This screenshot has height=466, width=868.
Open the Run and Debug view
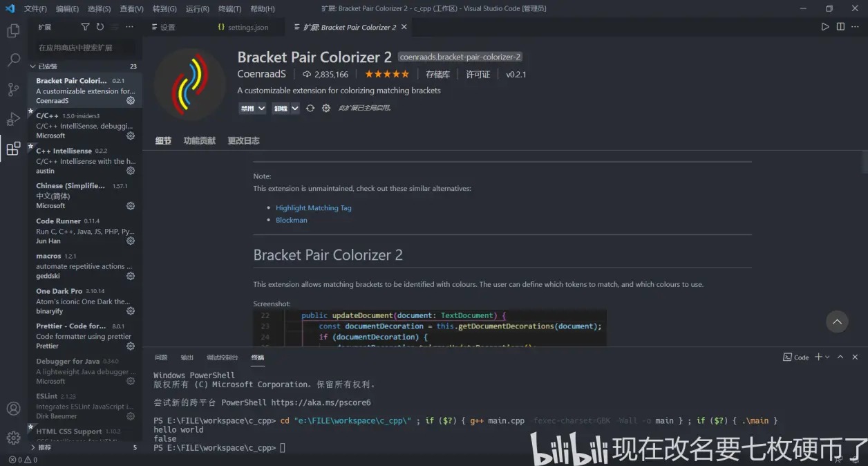(13, 119)
